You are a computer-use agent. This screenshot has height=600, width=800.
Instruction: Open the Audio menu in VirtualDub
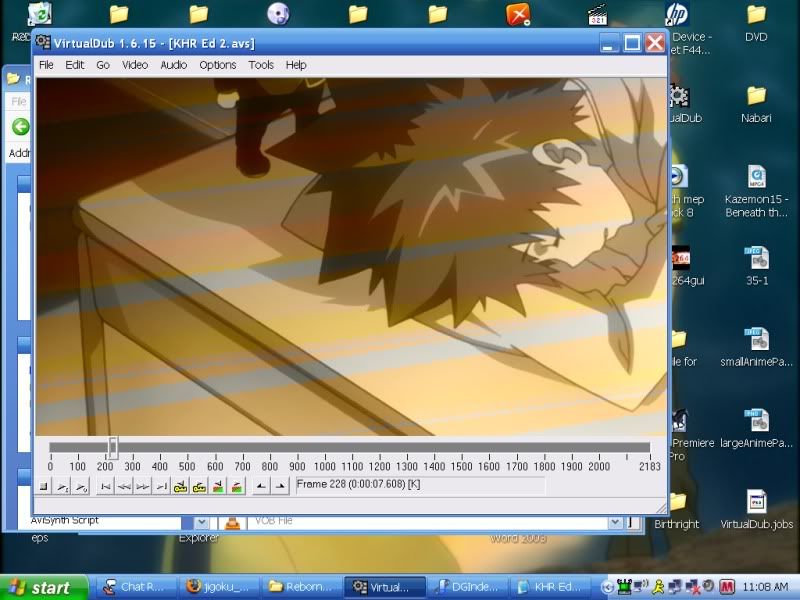pyautogui.click(x=173, y=65)
